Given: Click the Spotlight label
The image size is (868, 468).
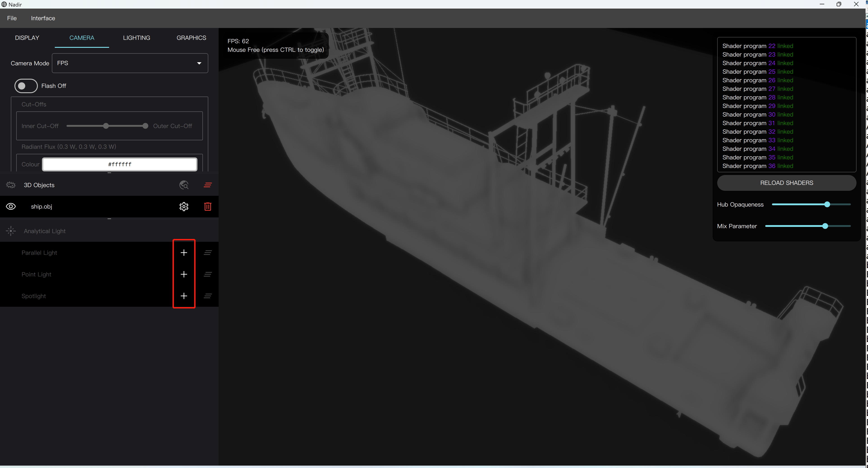Looking at the screenshot, I should pos(34,296).
